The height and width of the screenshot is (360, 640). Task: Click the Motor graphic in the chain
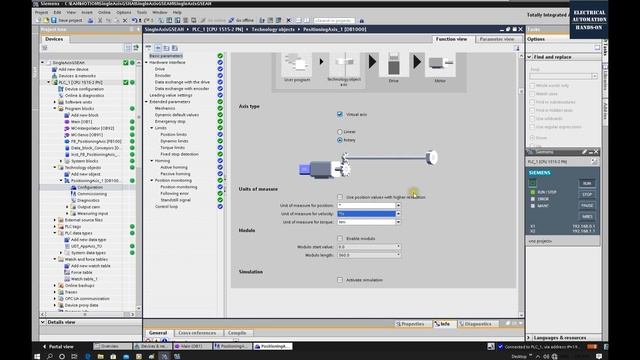440,63
